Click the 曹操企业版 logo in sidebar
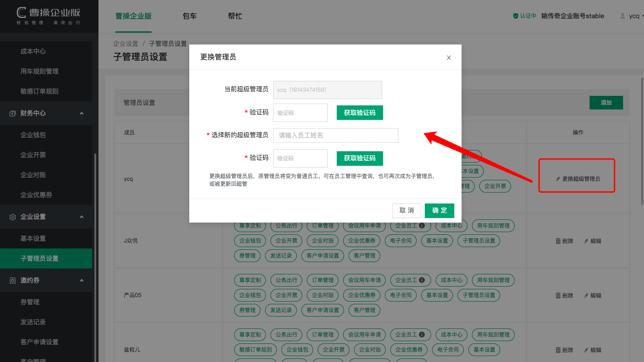The width and height of the screenshot is (644, 362). point(49,16)
